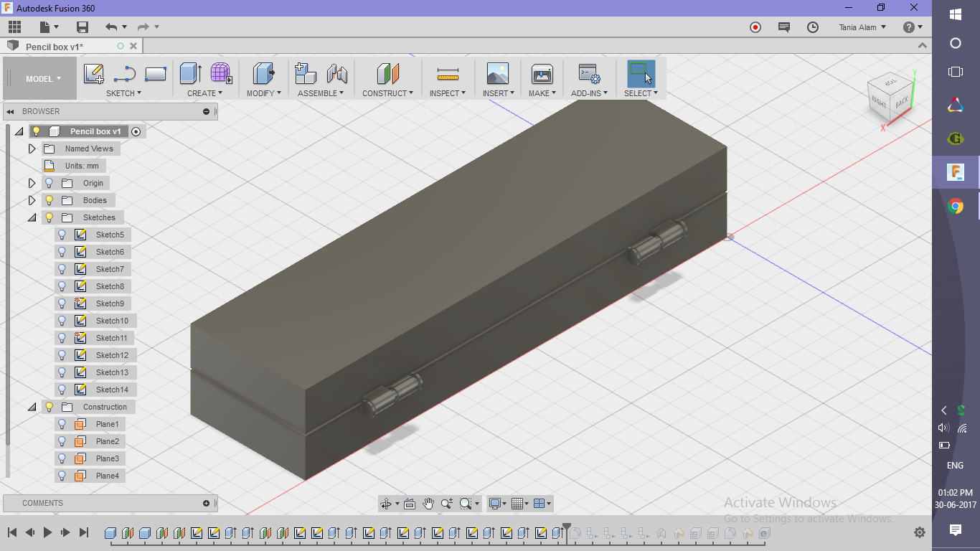
Task: Click the New Component icon
Action: pyautogui.click(x=306, y=73)
